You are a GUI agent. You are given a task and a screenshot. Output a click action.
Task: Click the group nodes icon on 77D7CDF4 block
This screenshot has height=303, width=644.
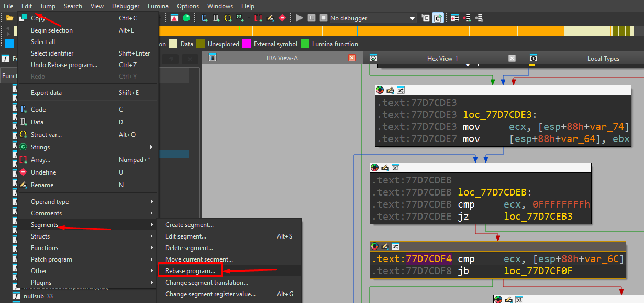point(395,246)
